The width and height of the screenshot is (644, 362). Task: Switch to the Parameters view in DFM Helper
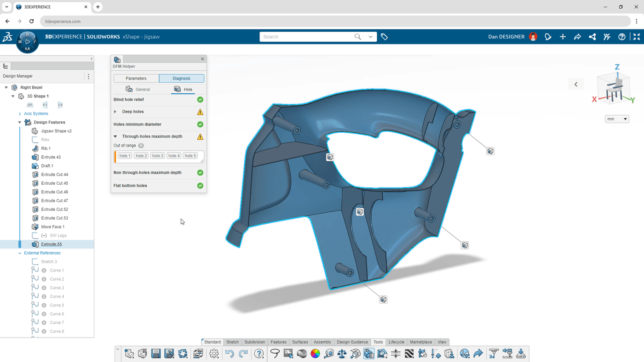pyautogui.click(x=136, y=78)
